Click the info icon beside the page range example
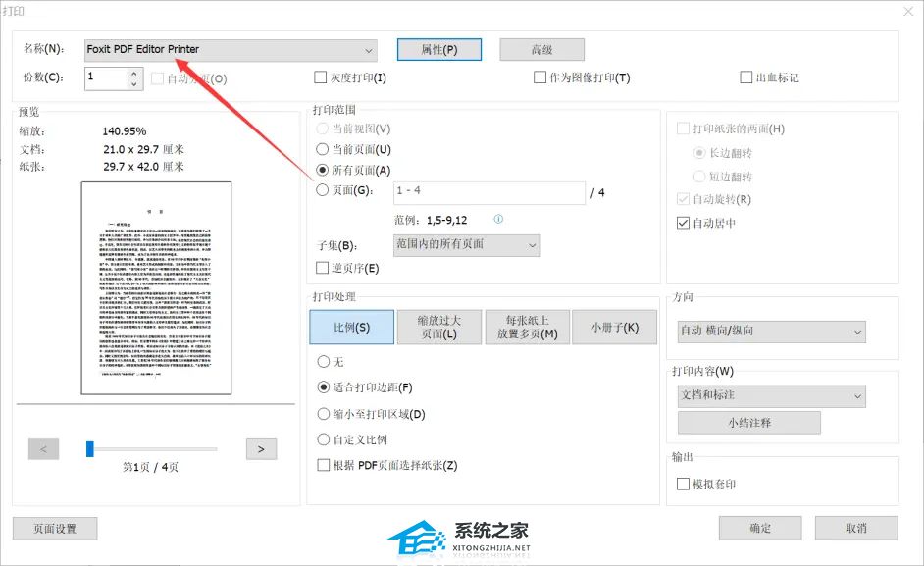 pos(498,219)
